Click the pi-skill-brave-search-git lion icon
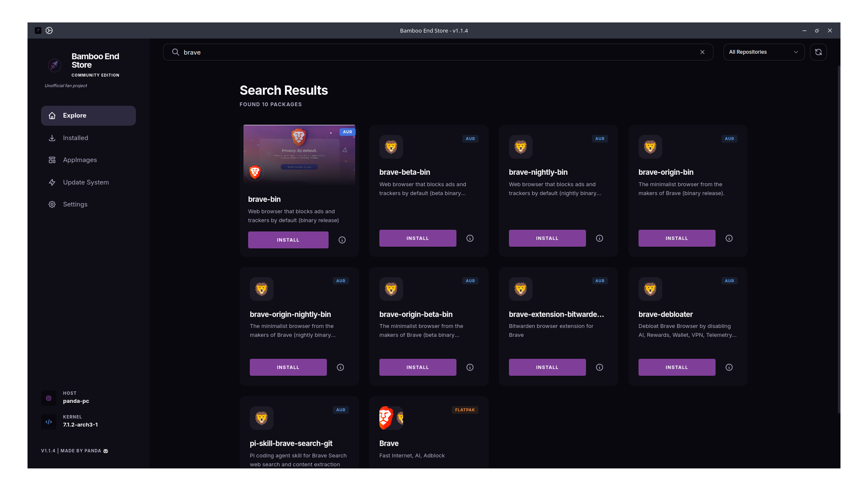Screen dimensions: 868x501 coord(262,418)
